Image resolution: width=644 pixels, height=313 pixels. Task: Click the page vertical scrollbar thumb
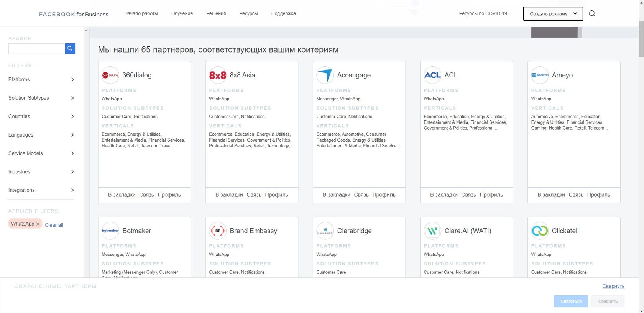coord(641,38)
